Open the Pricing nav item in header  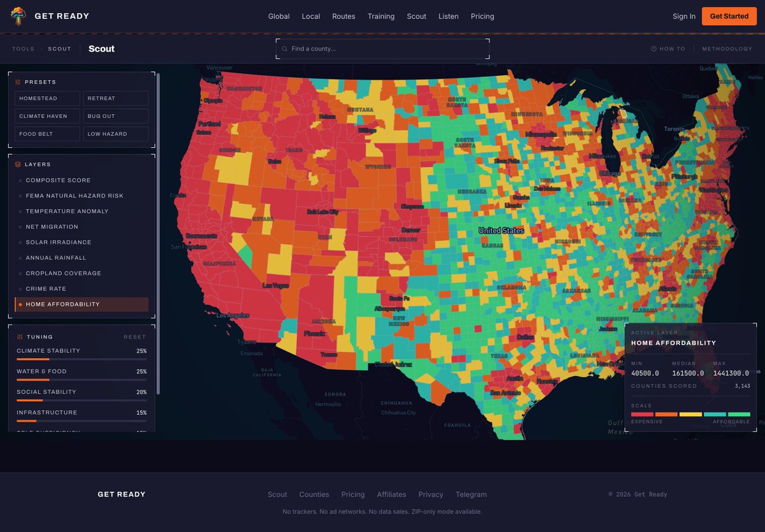pyautogui.click(x=483, y=17)
